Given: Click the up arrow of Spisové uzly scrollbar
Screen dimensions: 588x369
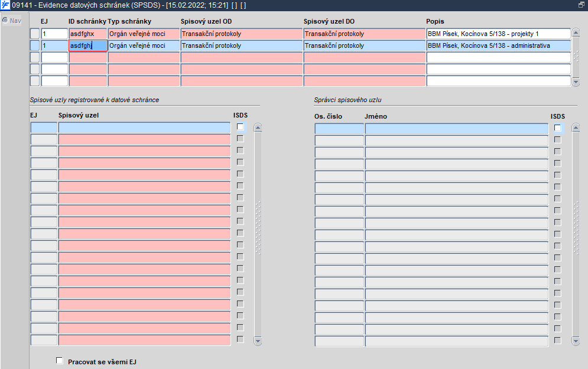Looking at the screenshot, I should tap(258, 128).
